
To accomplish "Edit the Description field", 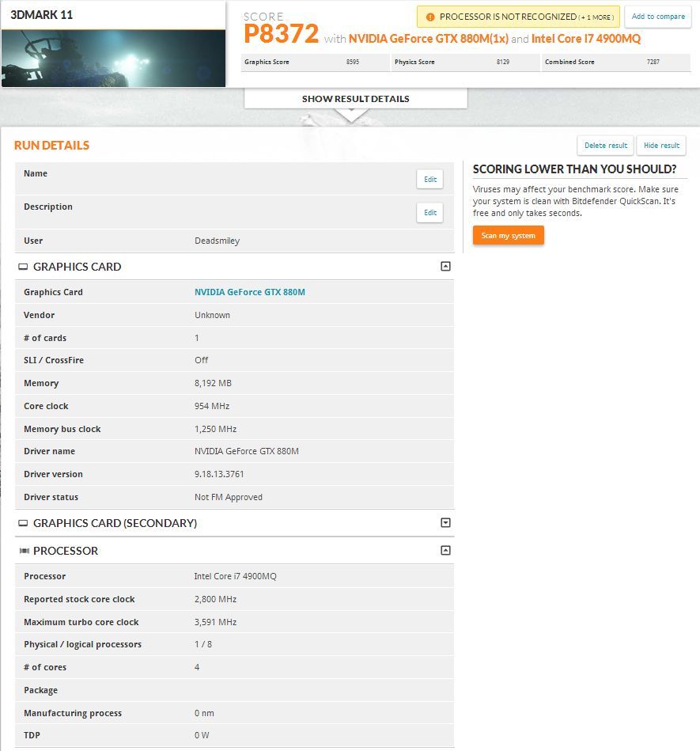I will pos(430,213).
